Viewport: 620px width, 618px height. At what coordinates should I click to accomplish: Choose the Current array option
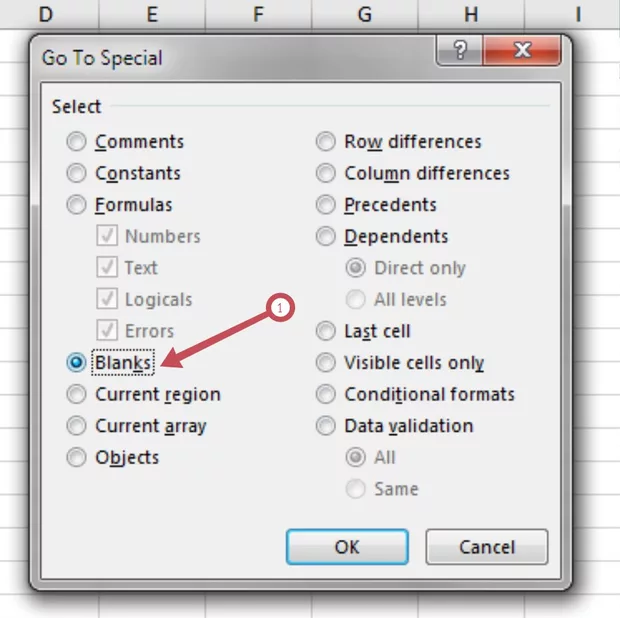coord(77,426)
